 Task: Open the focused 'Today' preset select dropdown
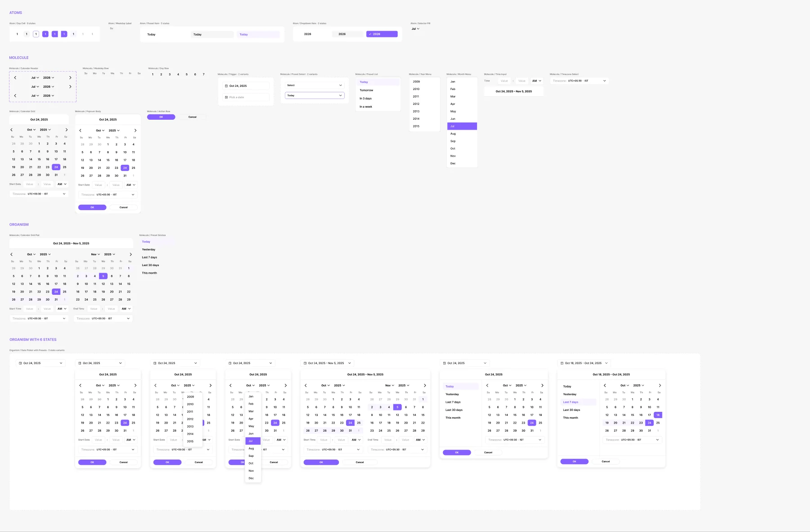tap(315, 95)
